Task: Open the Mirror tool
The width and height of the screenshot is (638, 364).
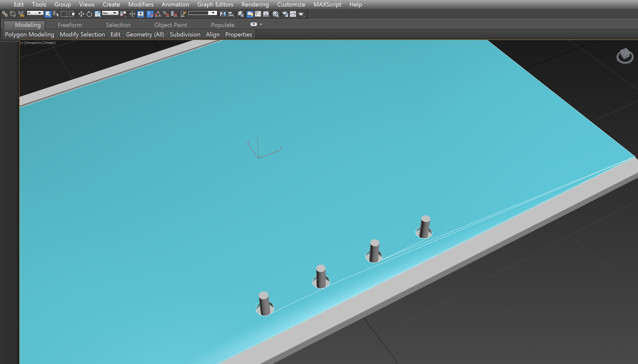Action: click(223, 14)
